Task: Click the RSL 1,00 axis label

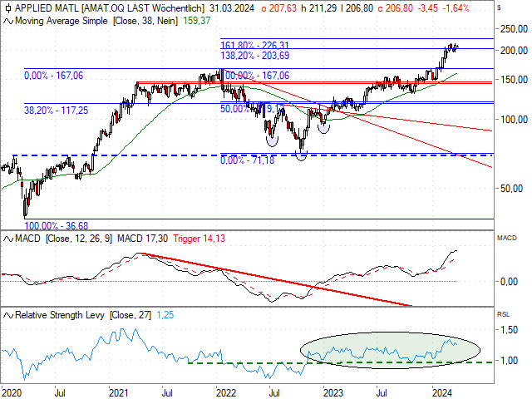Action: (509, 361)
